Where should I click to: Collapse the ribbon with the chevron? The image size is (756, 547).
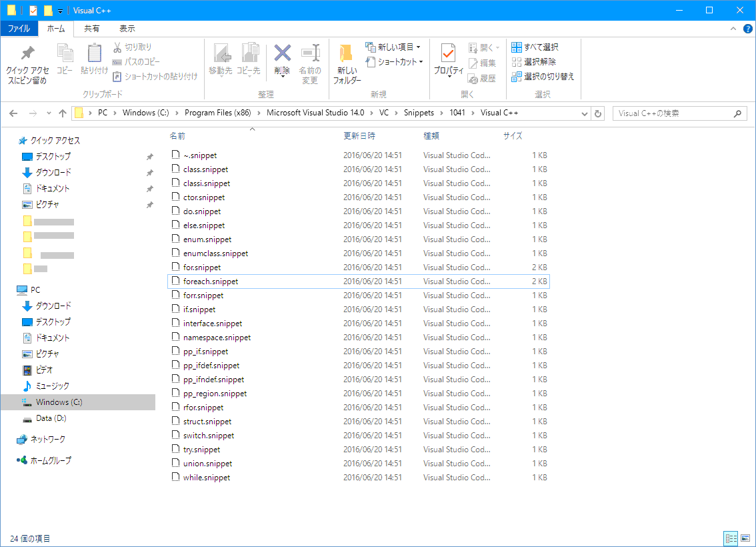click(x=733, y=29)
